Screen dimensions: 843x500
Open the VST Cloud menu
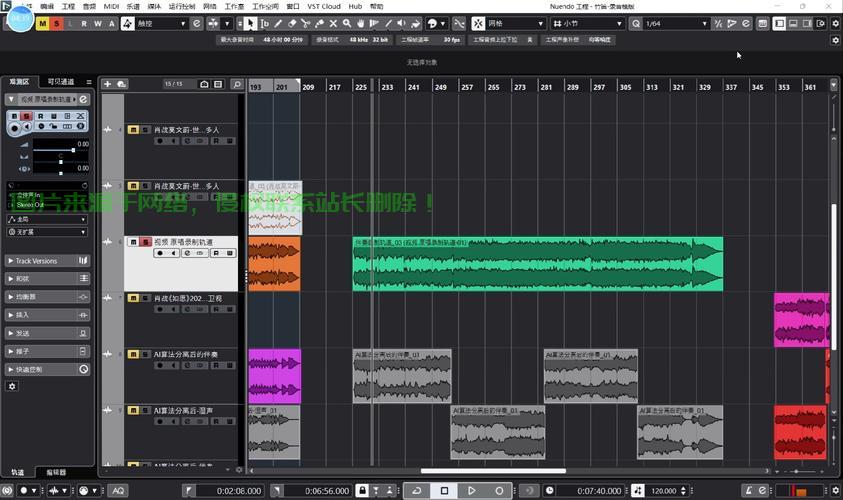click(x=324, y=6)
